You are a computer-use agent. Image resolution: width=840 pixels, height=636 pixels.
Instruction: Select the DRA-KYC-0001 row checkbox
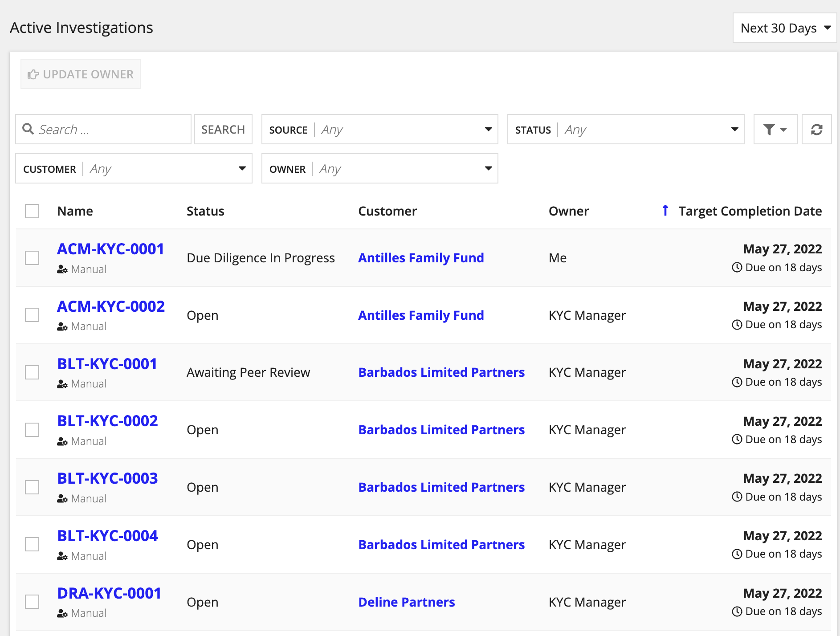tap(32, 602)
